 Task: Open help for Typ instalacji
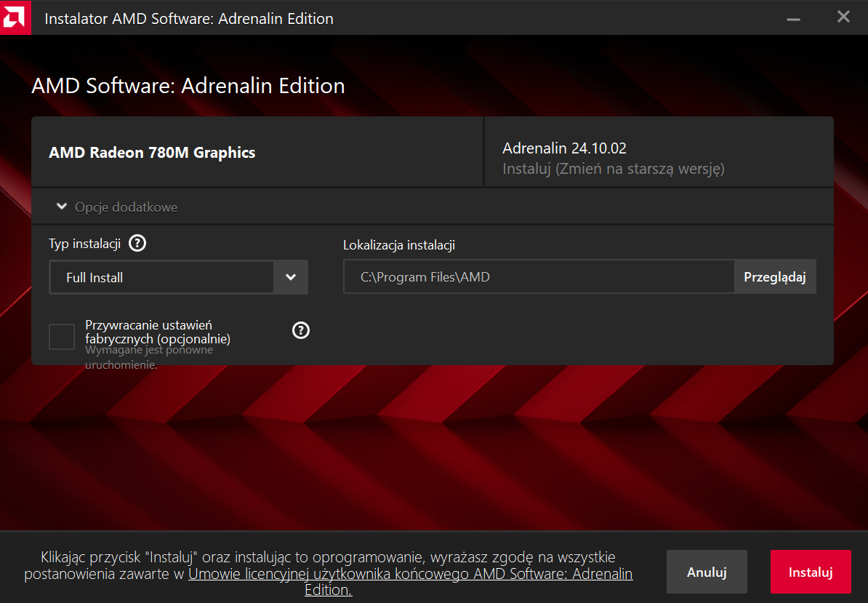click(137, 243)
